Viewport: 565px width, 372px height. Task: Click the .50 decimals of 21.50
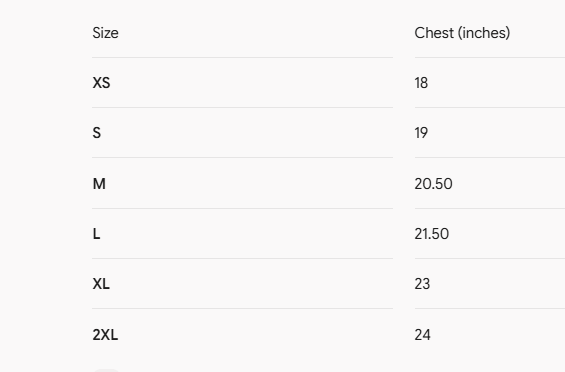point(439,234)
